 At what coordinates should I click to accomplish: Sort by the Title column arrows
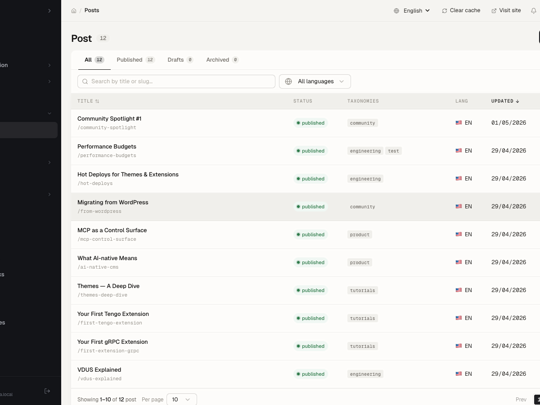coord(97,101)
